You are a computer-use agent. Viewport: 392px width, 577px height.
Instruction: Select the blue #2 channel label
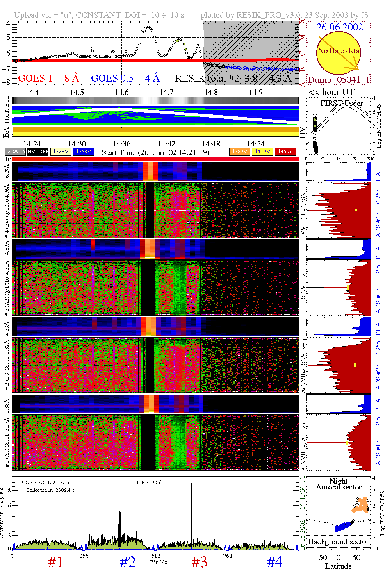128,562
